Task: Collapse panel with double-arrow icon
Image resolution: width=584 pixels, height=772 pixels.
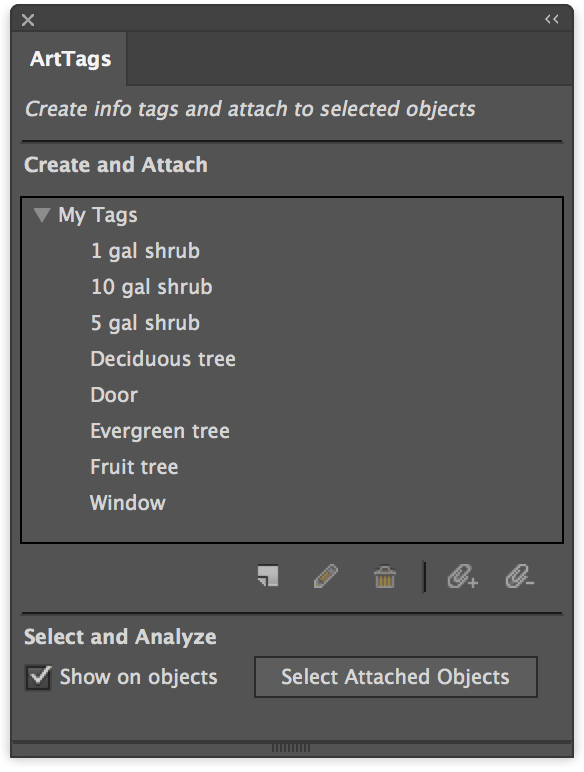Action: pos(552,19)
